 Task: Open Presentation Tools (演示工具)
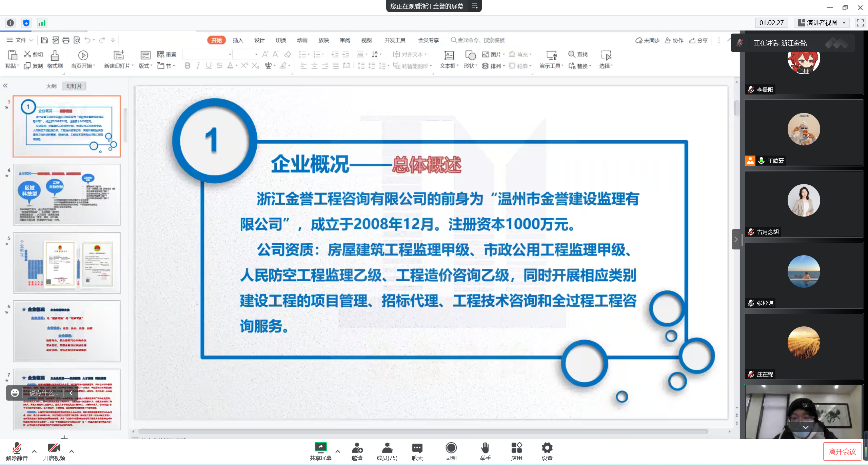click(551, 59)
